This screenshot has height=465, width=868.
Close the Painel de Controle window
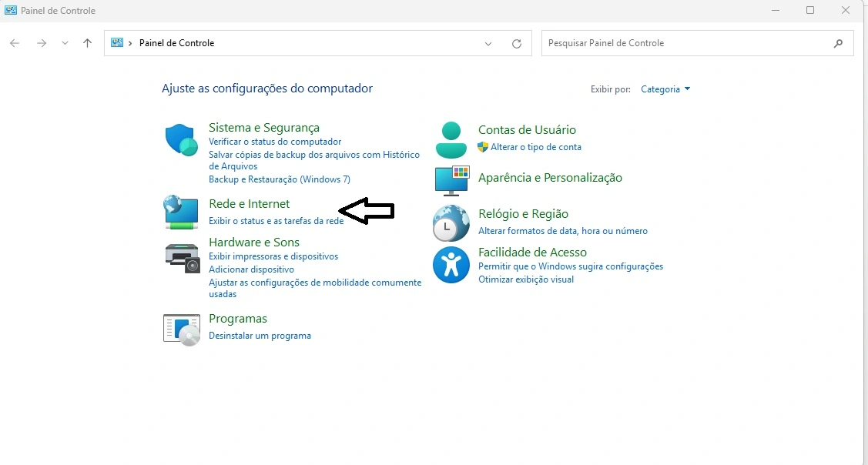[846, 10]
